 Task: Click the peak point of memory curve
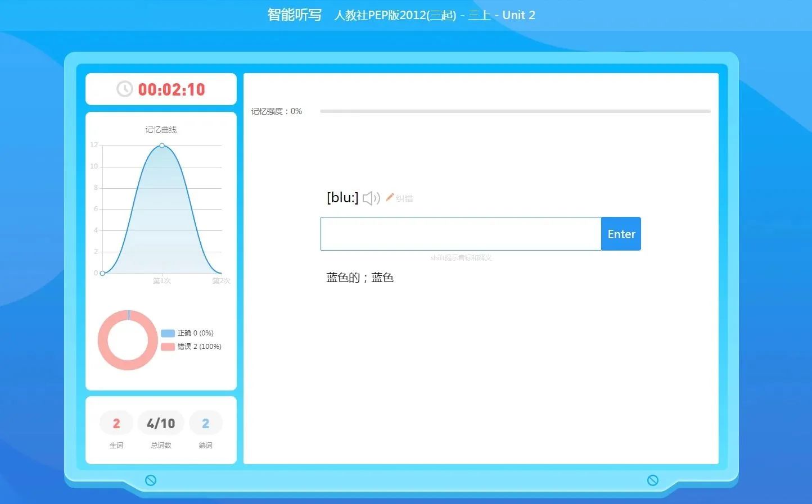coord(162,146)
